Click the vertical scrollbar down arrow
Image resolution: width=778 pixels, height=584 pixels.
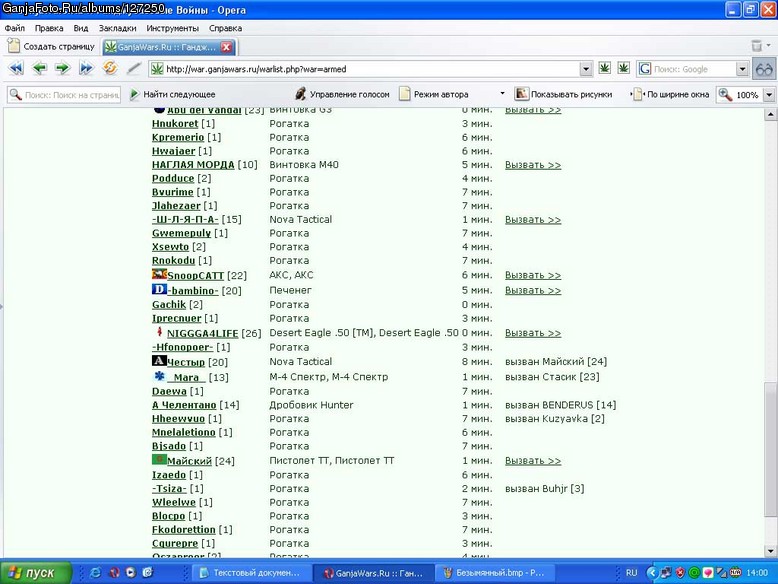pos(770,551)
